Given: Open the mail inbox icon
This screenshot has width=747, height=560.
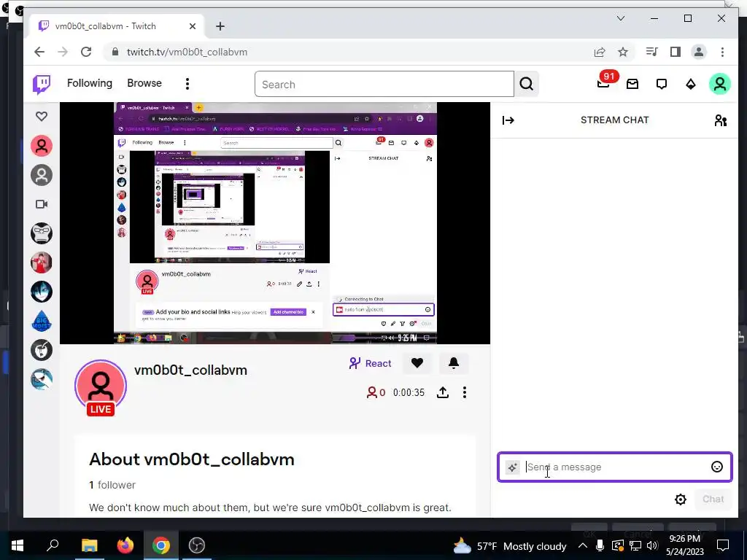Looking at the screenshot, I should pyautogui.click(x=632, y=85).
